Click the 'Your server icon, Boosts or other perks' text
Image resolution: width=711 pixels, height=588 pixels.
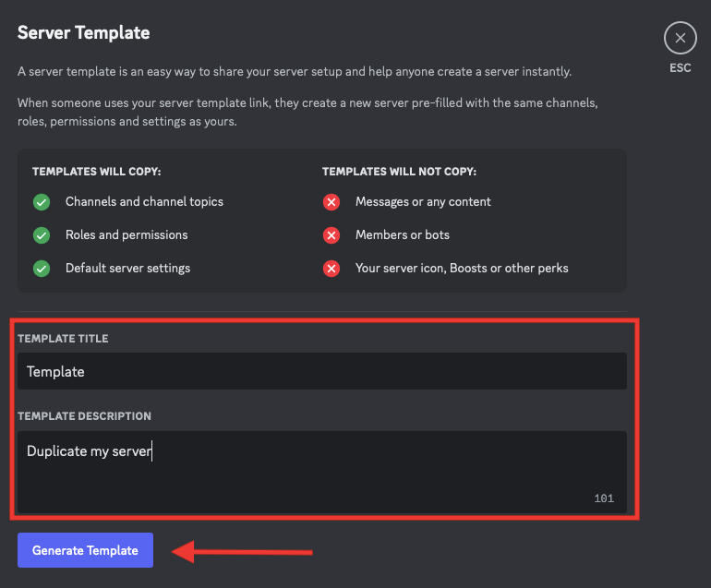click(x=462, y=268)
